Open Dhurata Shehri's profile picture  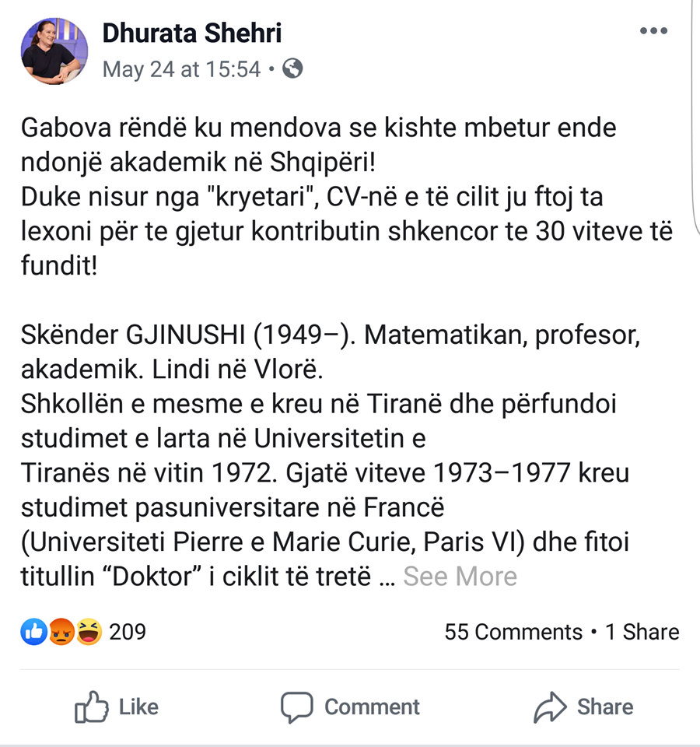[54, 51]
